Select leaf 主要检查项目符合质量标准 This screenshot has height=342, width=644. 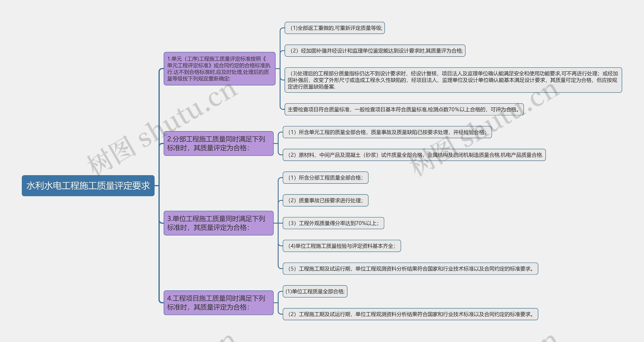tap(404, 109)
